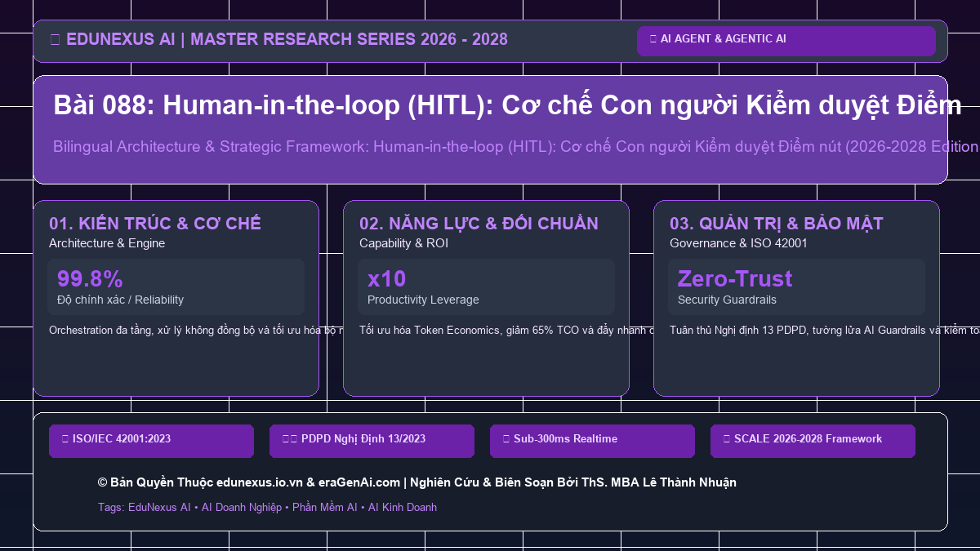The image size is (980, 551).
Task: Open the 01. KIẾN TRÚC & CƠ CHẾ heading
Action: [x=155, y=224]
